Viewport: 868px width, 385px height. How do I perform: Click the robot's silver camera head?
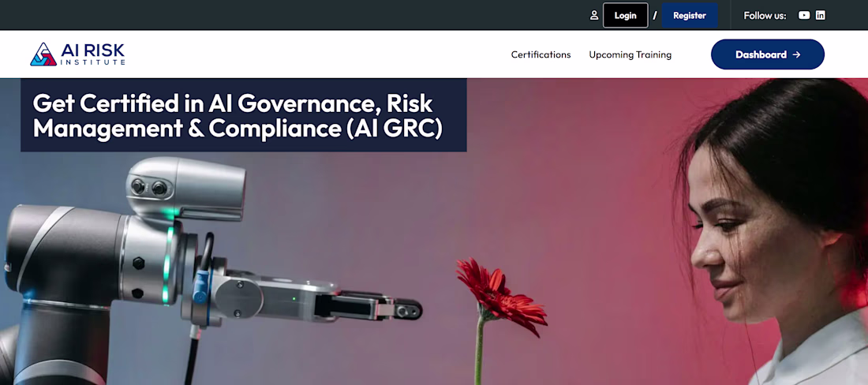pos(185,189)
